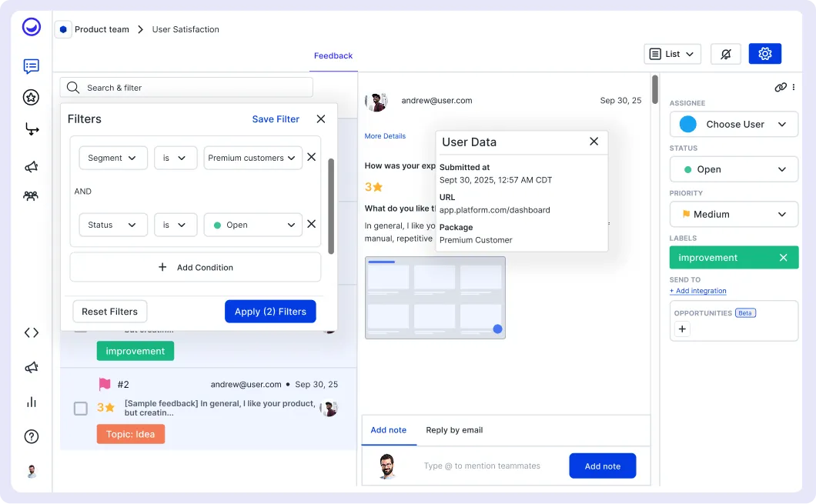
Task: Open the Medium priority dropdown
Action: click(734, 214)
